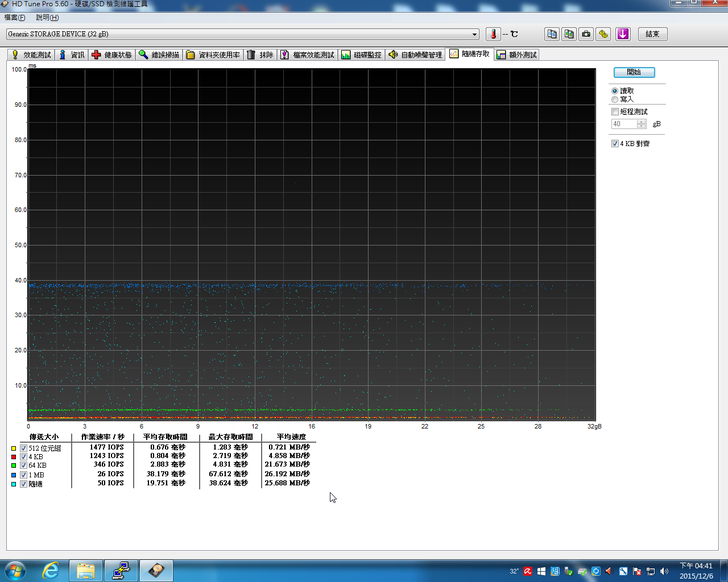728x582 pixels.
Task: Expand the Generic STORAGE DEVICE drive dropdown
Action: click(475, 33)
